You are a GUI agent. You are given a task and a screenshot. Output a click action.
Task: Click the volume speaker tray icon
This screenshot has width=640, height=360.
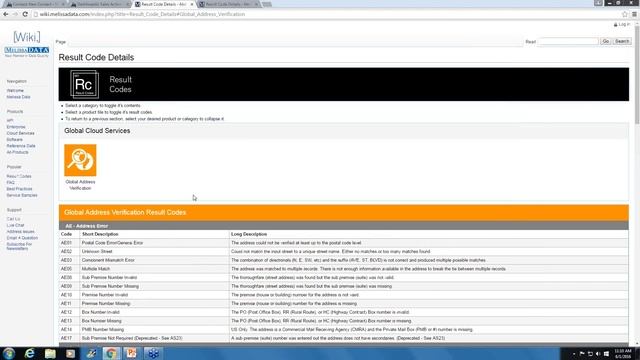pyautogui.click(x=598, y=354)
